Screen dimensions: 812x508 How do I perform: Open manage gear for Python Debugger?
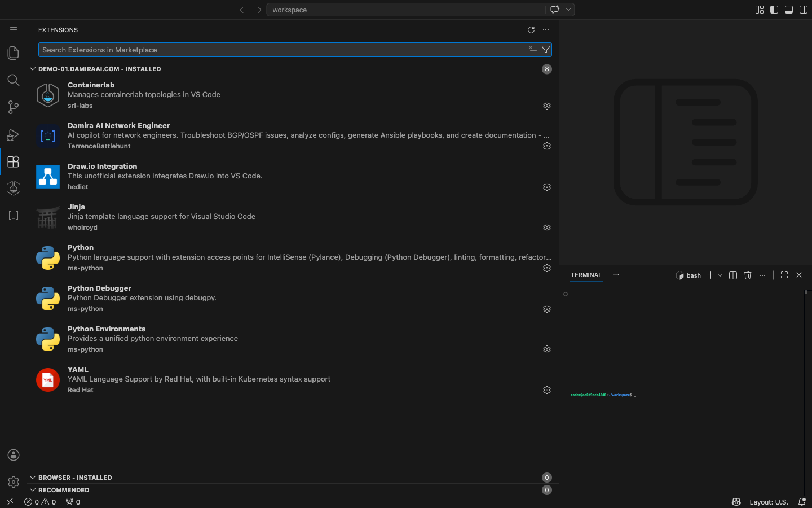pos(547,309)
